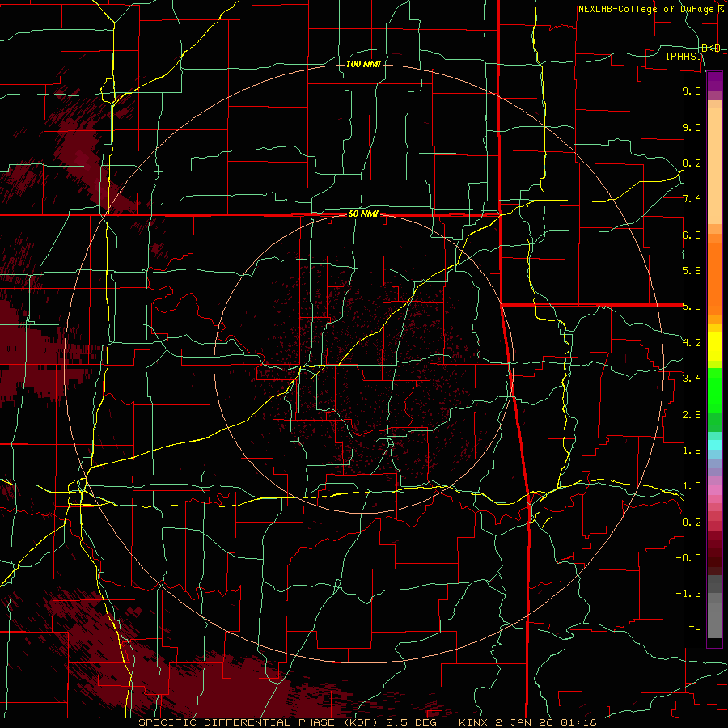Click the TH threshold label

pos(695,630)
